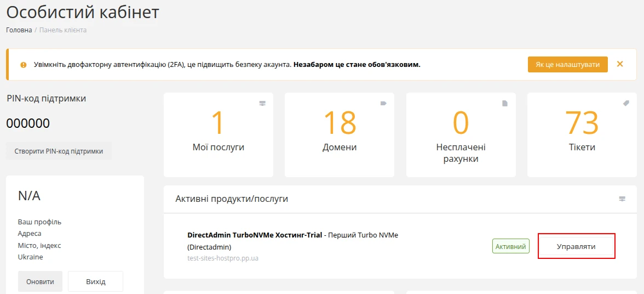Click the 'N/A' profile name heading

[29, 196]
